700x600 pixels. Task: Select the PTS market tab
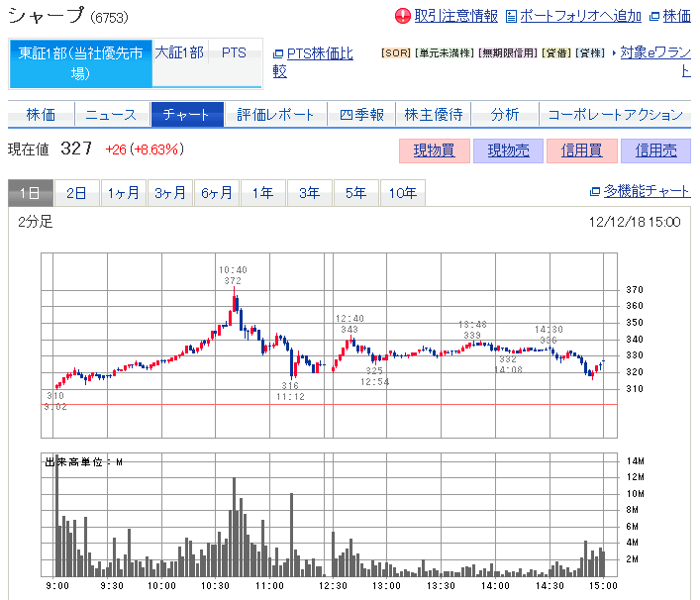coord(235,52)
